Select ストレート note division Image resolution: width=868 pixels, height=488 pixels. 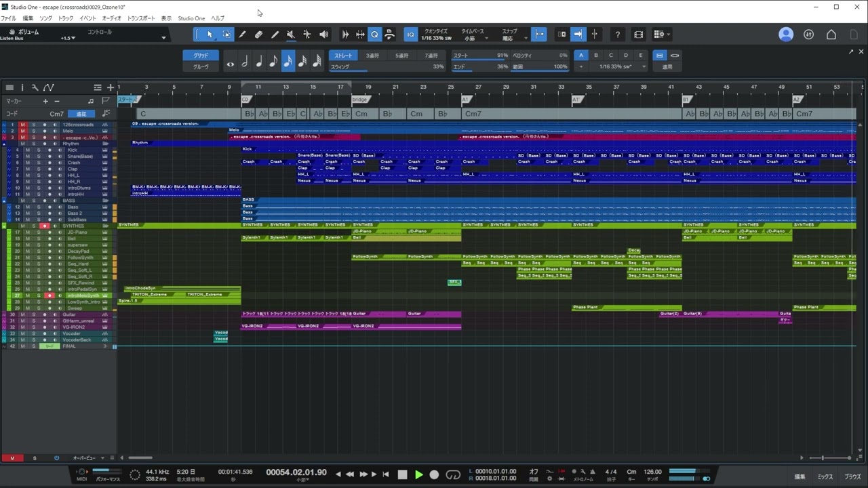tap(343, 56)
